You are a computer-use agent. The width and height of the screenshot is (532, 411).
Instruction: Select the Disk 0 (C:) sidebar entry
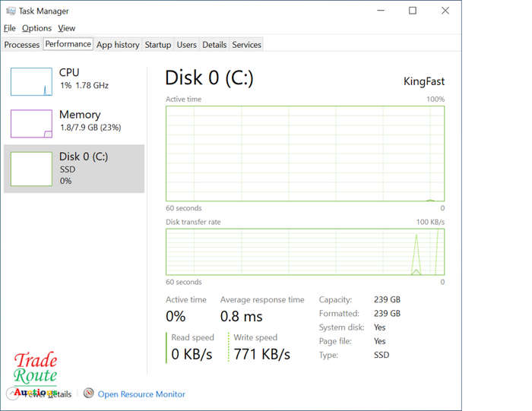tap(74, 169)
